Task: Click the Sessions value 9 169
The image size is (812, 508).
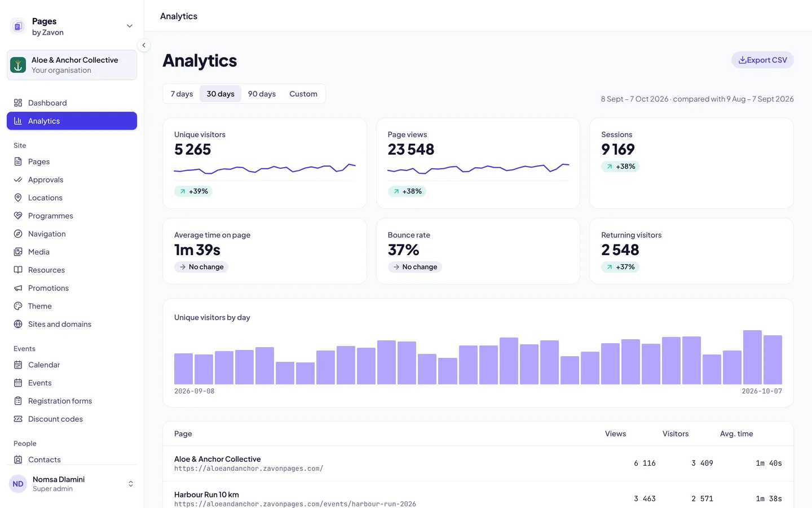Action: pyautogui.click(x=618, y=149)
